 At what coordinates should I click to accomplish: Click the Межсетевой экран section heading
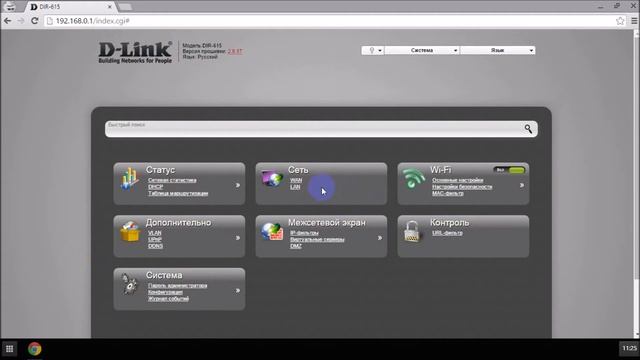pos(327,222)
